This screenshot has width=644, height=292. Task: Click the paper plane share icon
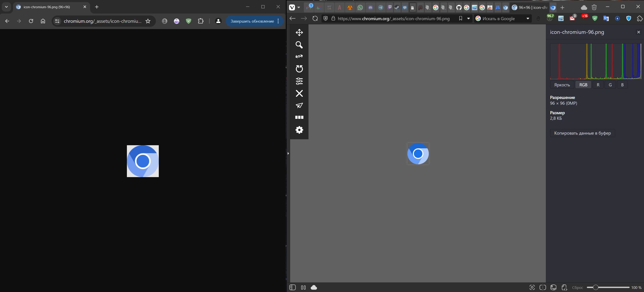[299, 105]
